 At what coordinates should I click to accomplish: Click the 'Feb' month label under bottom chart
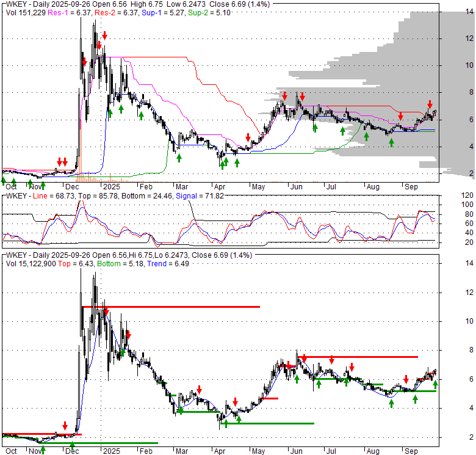coord(146,451)
